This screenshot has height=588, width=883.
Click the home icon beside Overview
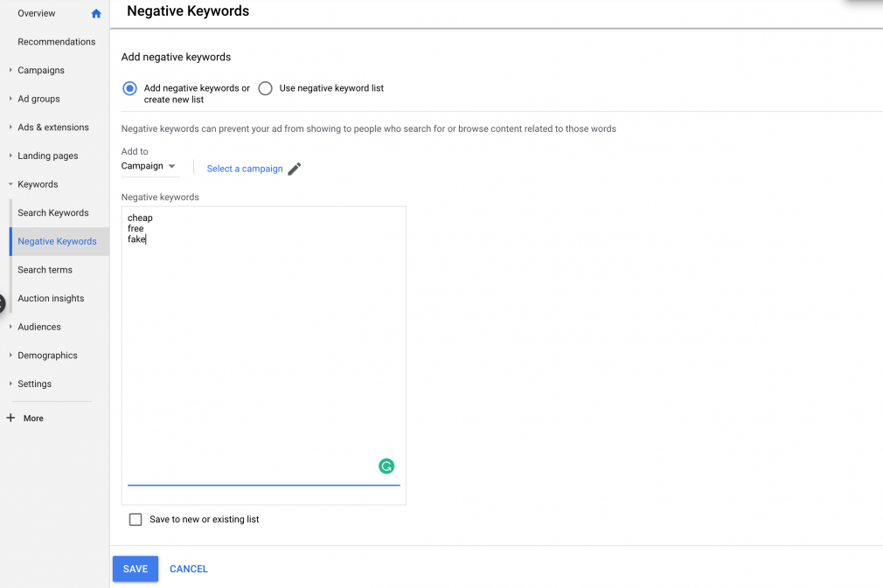point(96,14)
